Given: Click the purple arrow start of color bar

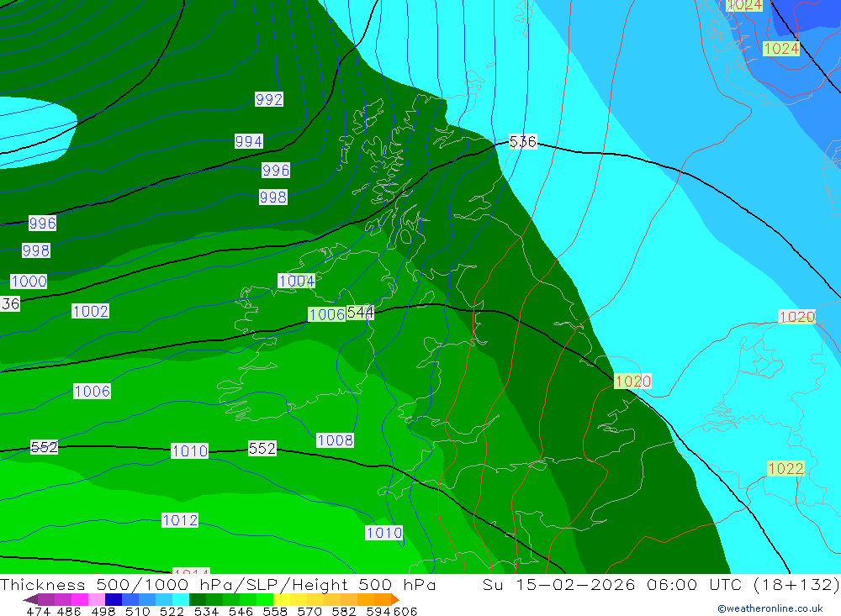Looking at the screenshot, I should pos(30,599).
